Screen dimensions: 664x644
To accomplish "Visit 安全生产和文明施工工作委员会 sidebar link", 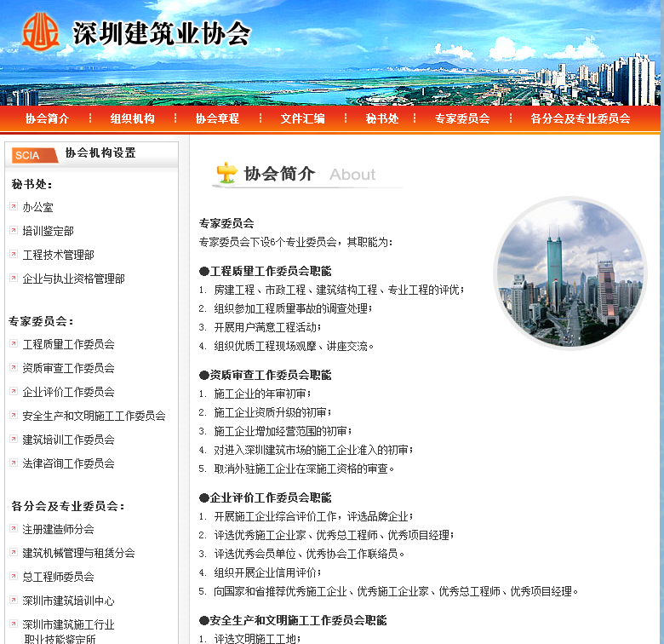I will (x=94, y=416).
